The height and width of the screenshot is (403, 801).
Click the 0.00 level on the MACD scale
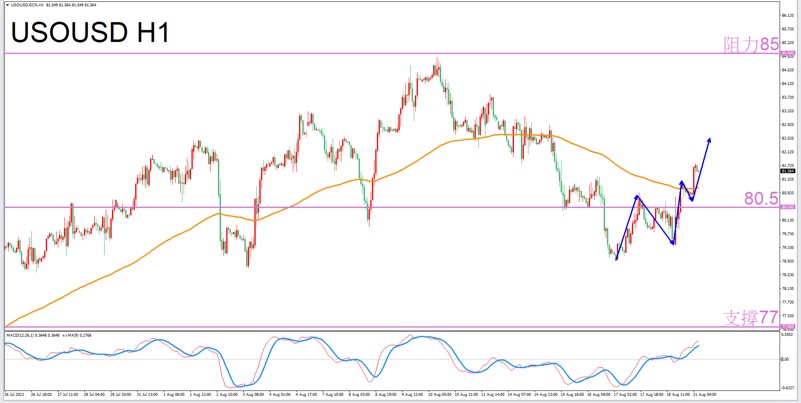[x=785, y=360]
